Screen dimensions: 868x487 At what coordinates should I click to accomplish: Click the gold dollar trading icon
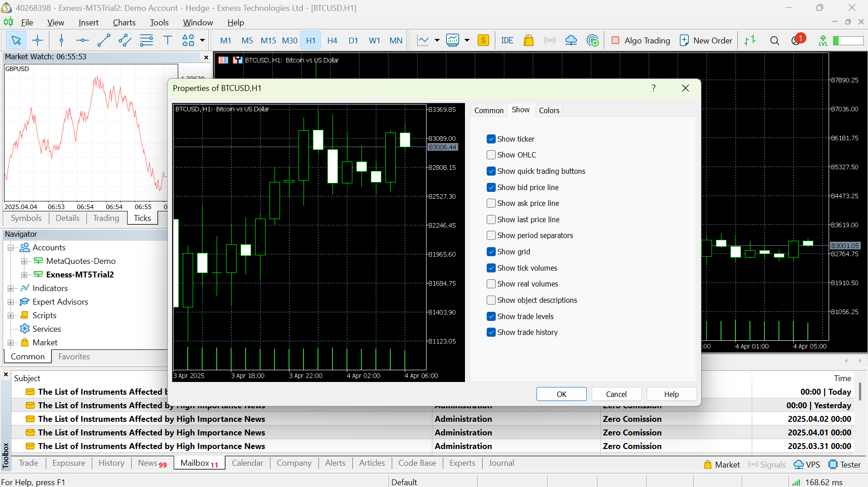[x=483, y=41]
